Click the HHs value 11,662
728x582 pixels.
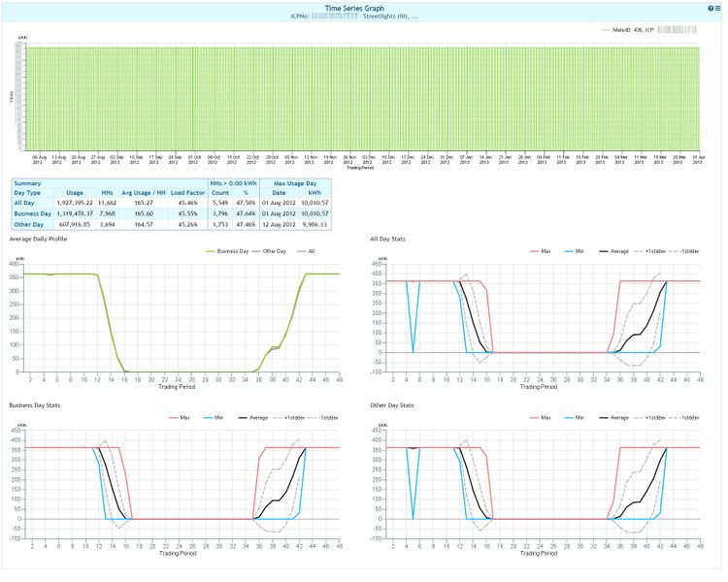(107, 203)
